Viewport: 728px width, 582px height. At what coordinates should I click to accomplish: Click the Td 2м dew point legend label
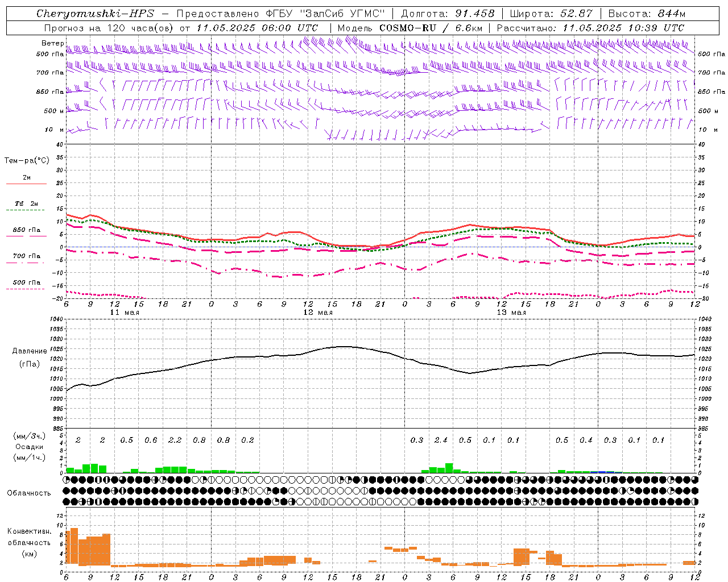tap(27, 203)
